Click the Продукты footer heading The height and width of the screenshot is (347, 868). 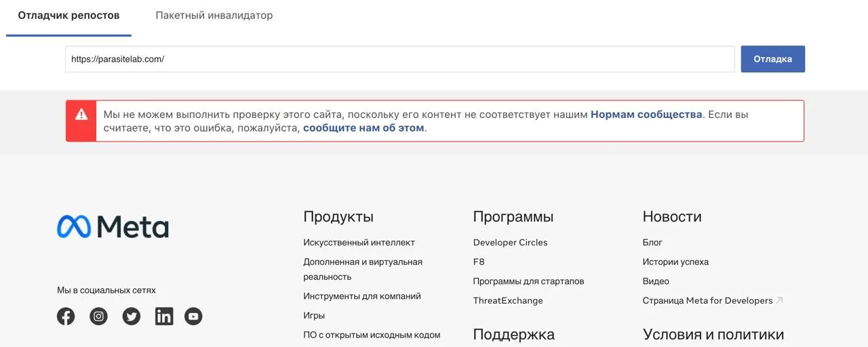[x=338, y=217]
